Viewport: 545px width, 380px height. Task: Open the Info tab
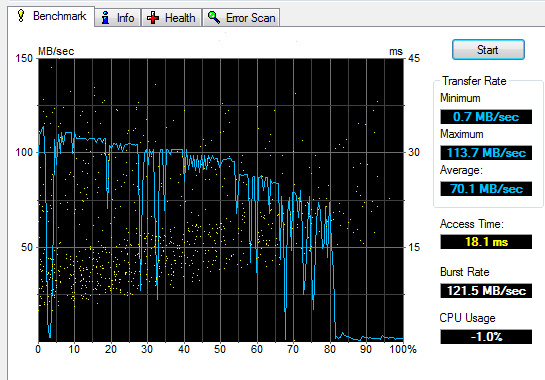[x=117, y=18]
